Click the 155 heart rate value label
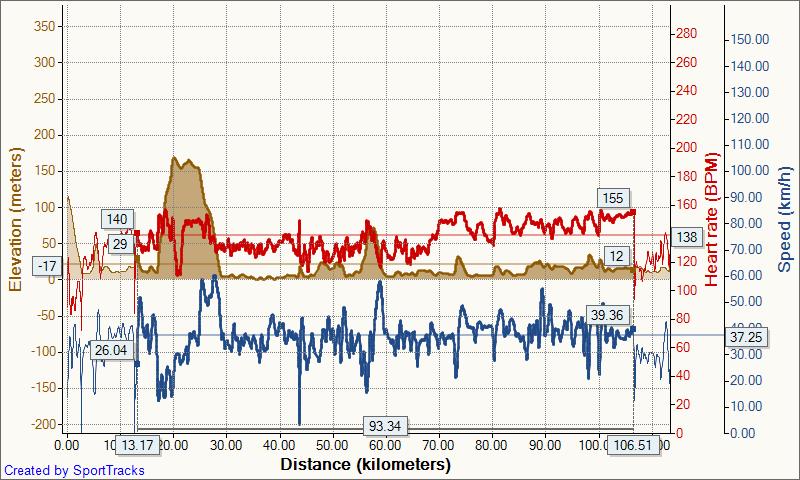Viewport: 800px width, 480px height. coord(613,198)
